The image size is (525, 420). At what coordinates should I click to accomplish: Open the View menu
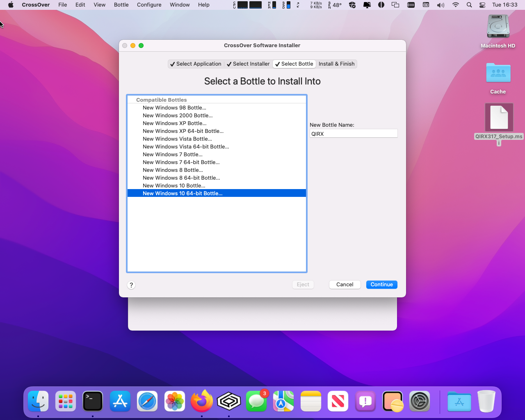click(100, 5)
